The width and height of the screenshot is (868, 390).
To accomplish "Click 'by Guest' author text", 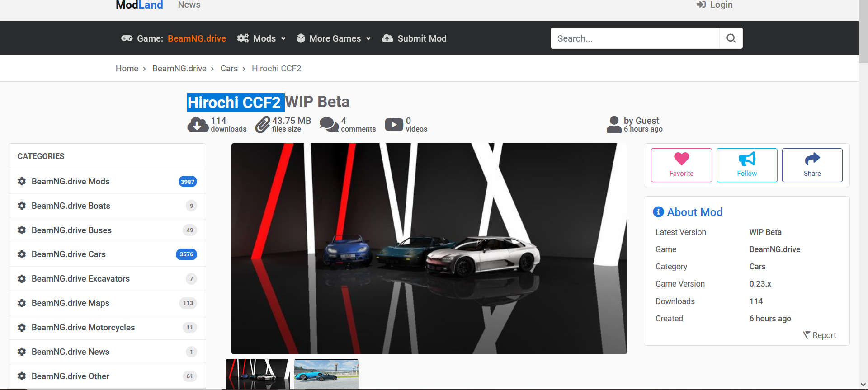I will click(642, 121).
